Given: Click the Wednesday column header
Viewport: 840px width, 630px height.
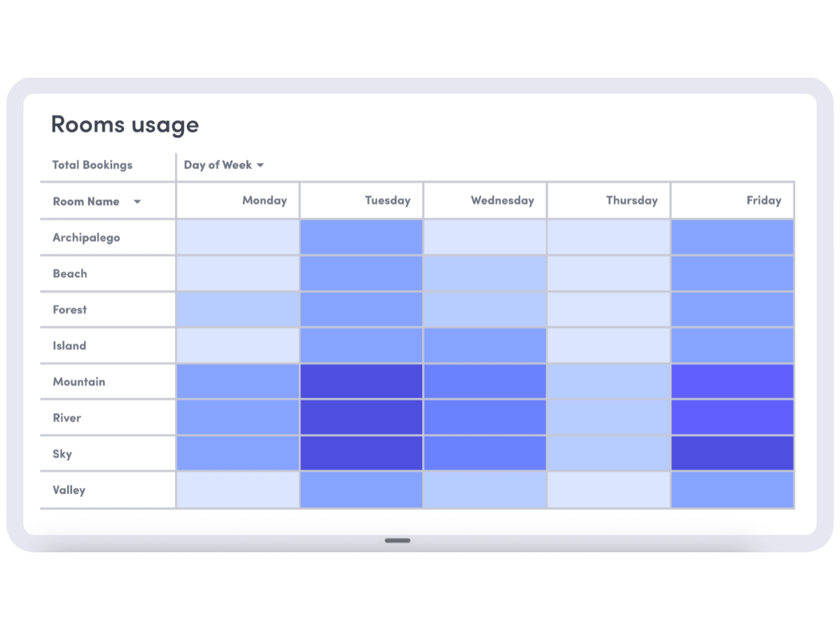Looking at the screenshot, I should (x=485, y=200).
